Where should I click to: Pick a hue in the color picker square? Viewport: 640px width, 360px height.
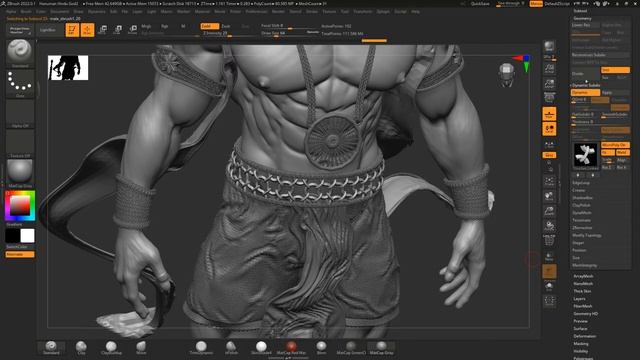click(x=20, y=205)
